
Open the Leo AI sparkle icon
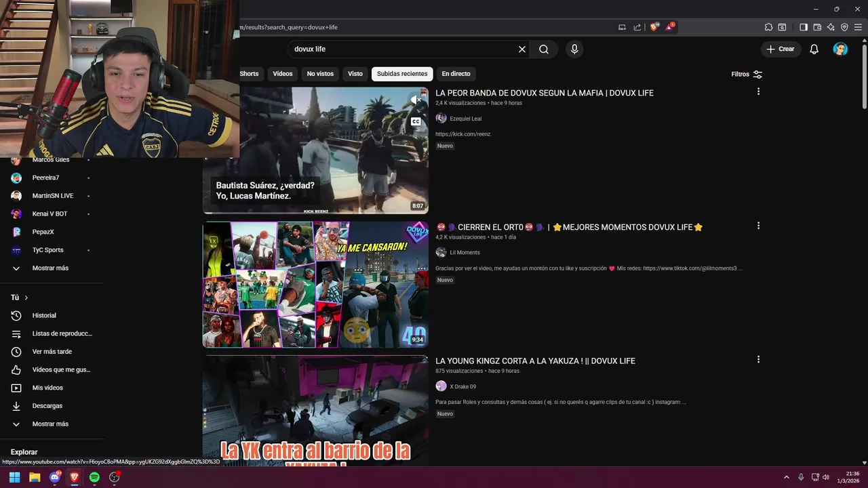click(x=831, y=27)
